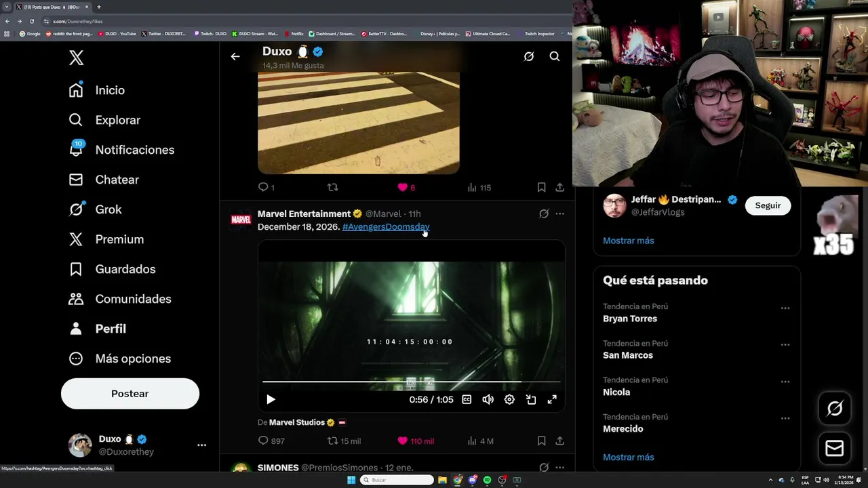Viewport: 868px width, 488px height.
Task: Share the Marvel Entertainment post
Action: click(559, 441)
